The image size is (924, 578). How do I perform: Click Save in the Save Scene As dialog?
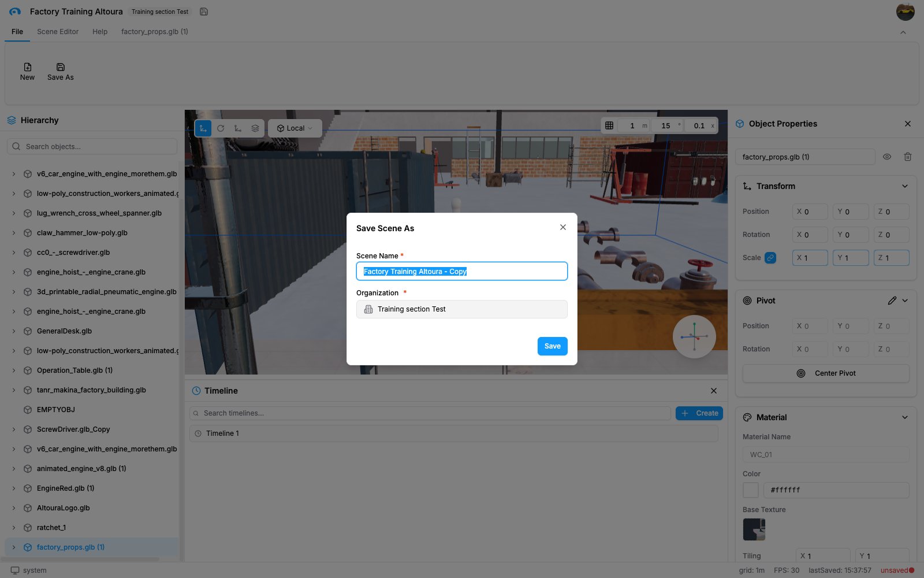pos(553,346)
